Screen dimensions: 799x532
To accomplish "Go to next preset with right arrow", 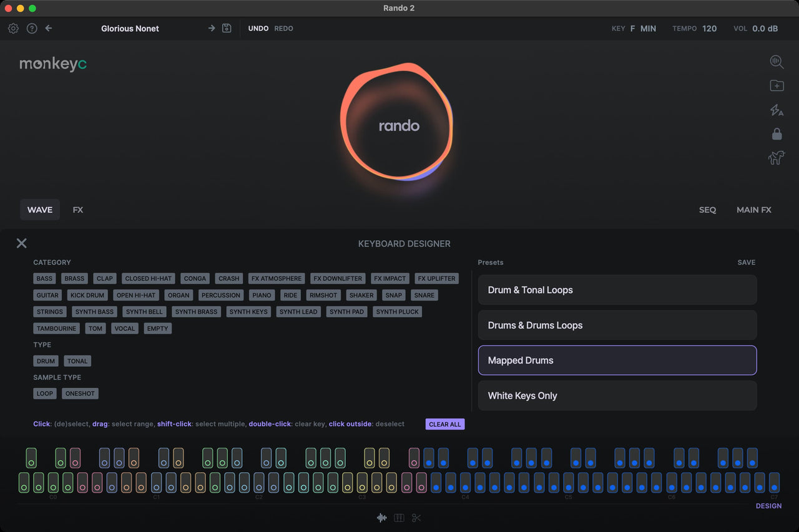I will [212, 28].
